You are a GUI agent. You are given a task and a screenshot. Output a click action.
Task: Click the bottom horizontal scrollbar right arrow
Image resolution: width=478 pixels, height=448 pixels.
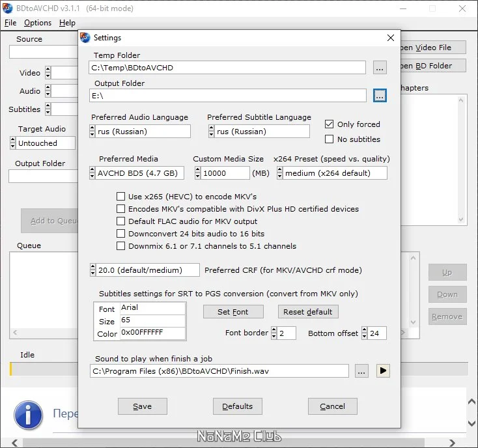click(452, 443)
